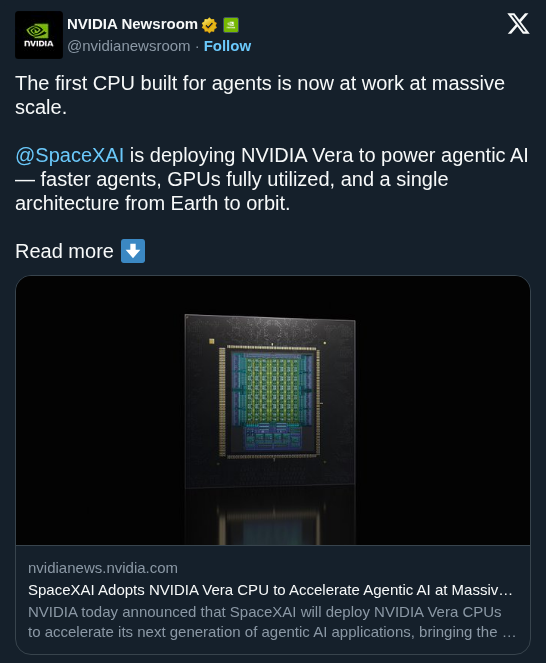Open the SpaceXAI Adopts NVIDIA Vera headline

[x=270, y=590]
